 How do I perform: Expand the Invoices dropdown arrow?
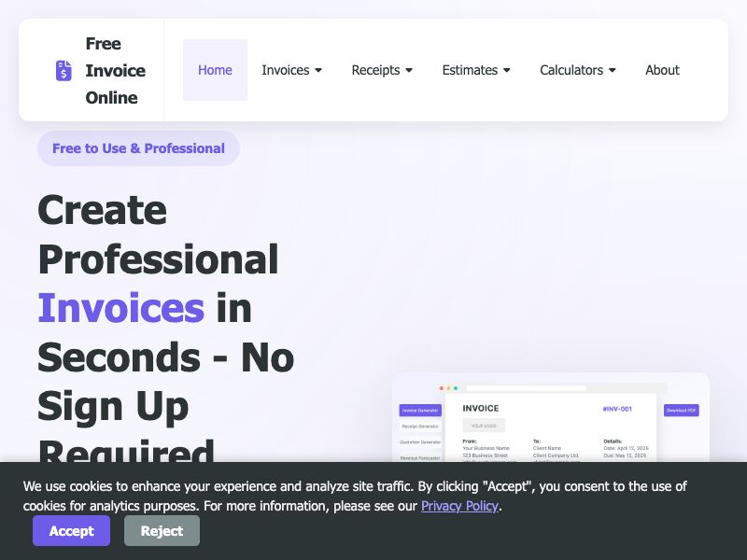pyautogui.click(x=318, y=71)
